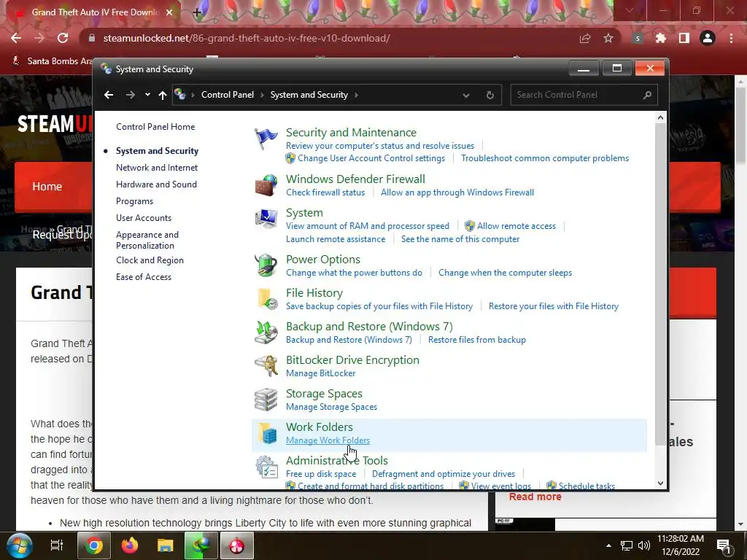This screenshot has height=560, width=747.
Task: Refresh the Control Panel address bar
Action: (489, 95)
